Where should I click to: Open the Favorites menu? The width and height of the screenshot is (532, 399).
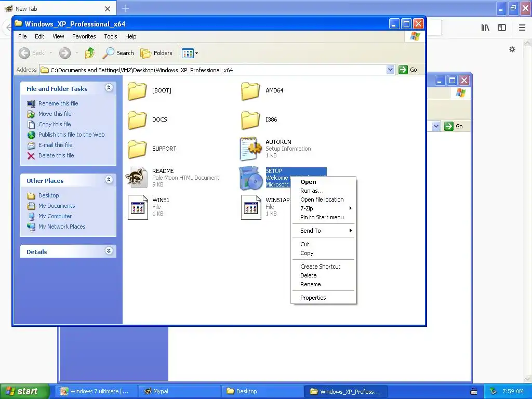click(84, 36)
